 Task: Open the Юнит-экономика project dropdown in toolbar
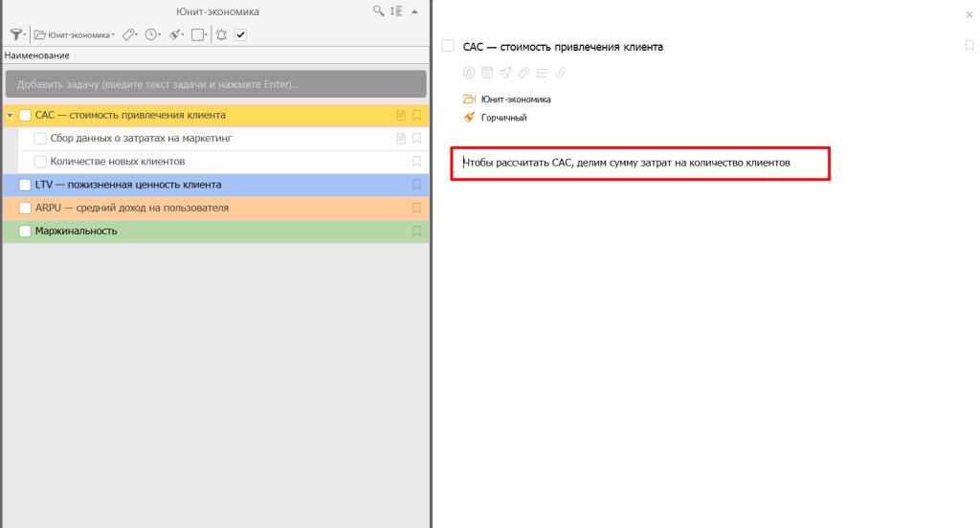74,35
